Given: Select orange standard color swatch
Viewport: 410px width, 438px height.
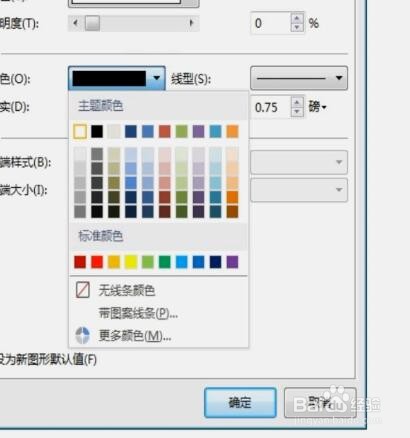Looking at the screenshot, I should 114,262.
